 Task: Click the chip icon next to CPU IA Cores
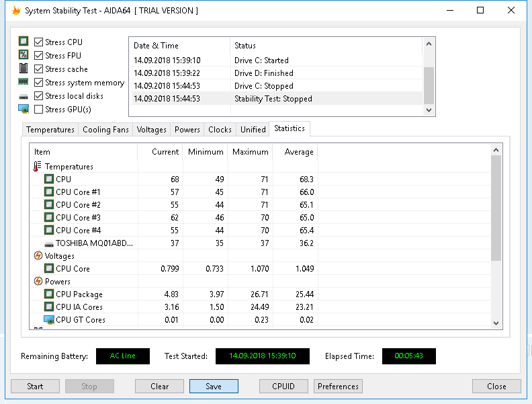[49, 307]
